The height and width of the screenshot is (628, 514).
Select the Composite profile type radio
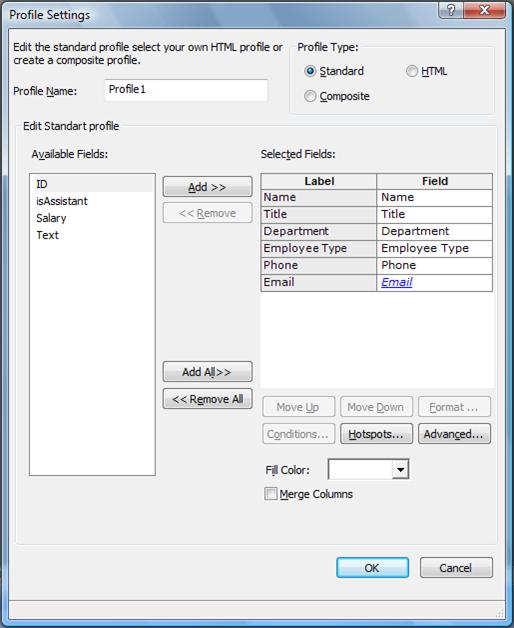(x=310, y=96)
